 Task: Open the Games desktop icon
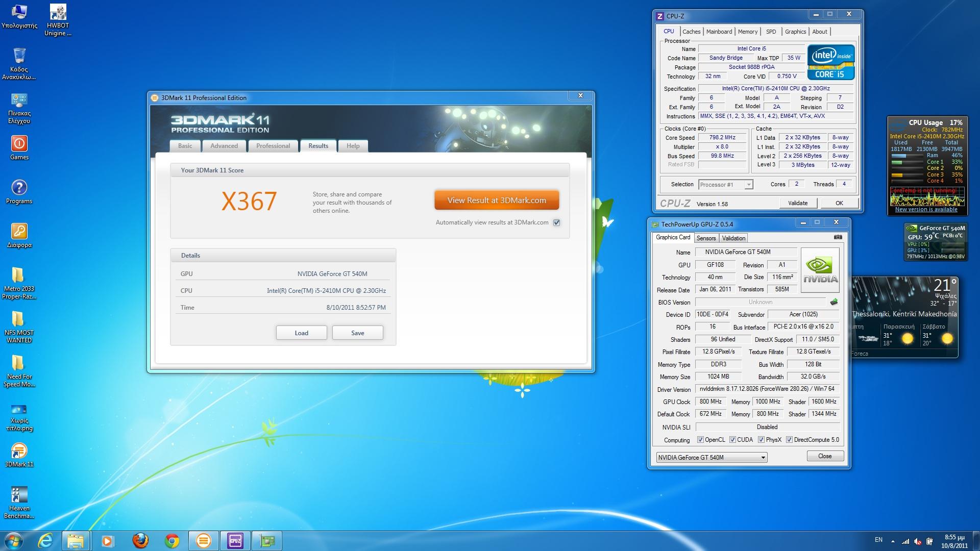(19, 148)
